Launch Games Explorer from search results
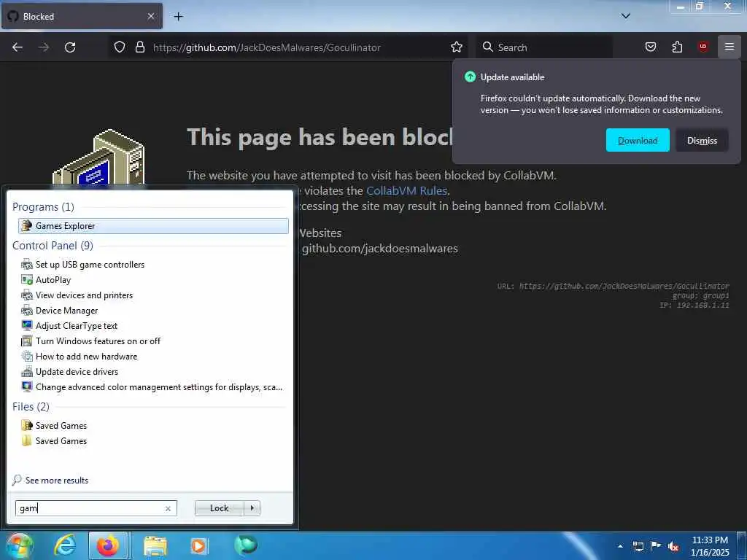Screen dimensions: 747x560 [153, 226]
